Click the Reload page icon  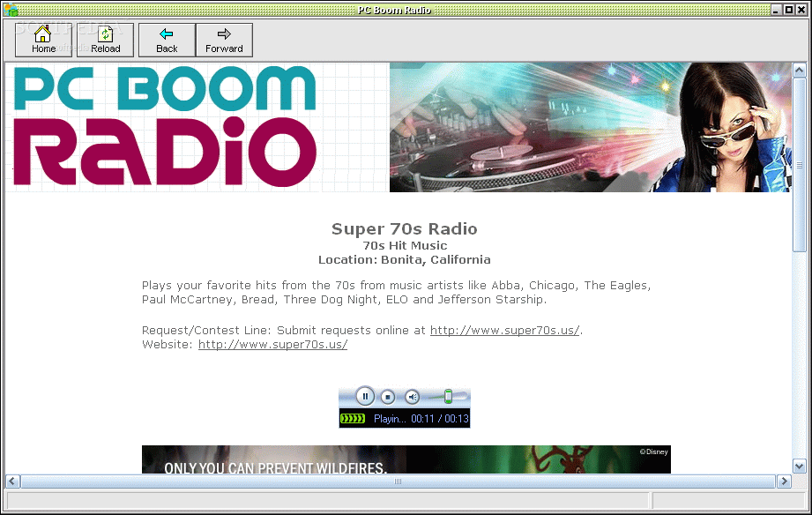(x=105, y=39)
